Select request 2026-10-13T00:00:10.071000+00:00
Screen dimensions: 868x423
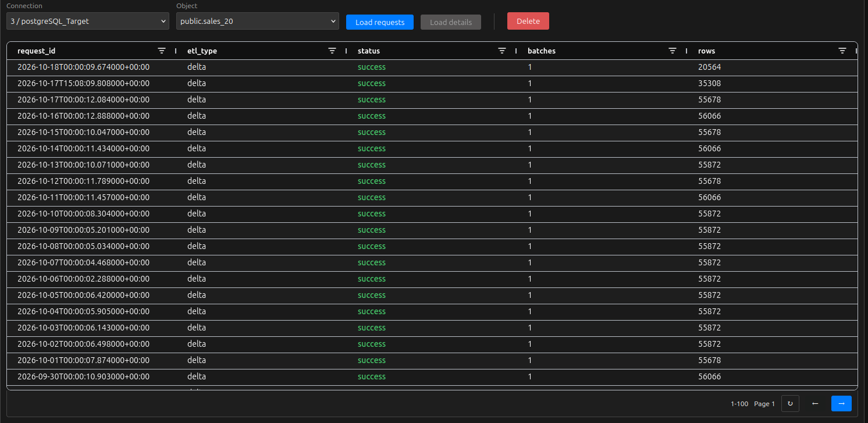pyautogui.click(x=432, y=165)
